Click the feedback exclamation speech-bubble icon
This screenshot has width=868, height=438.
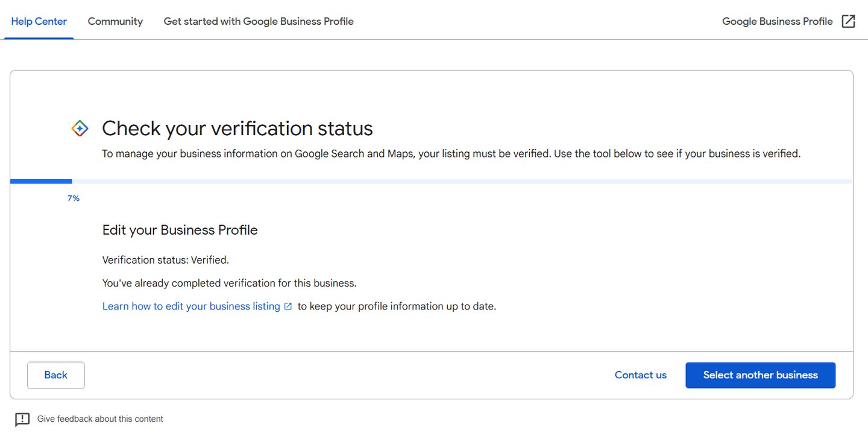coord(22,419)
